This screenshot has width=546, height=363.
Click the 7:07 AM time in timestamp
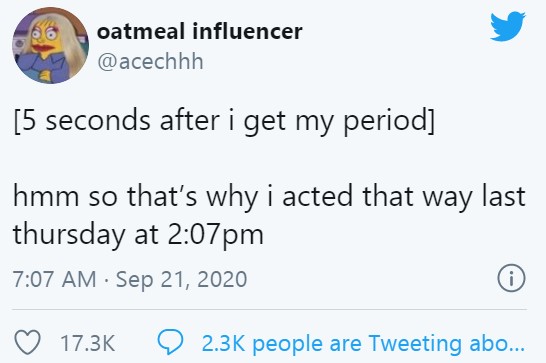coord(54,279)
